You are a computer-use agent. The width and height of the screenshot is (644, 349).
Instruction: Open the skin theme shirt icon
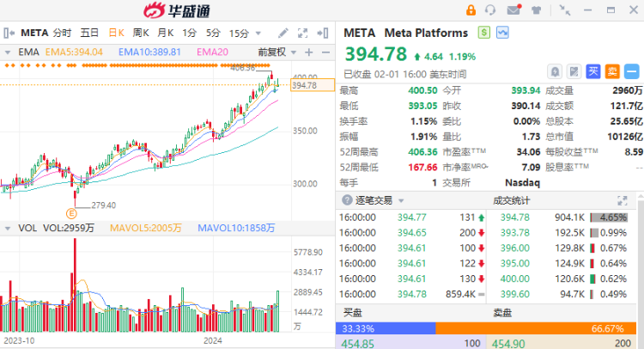[536, 9]
